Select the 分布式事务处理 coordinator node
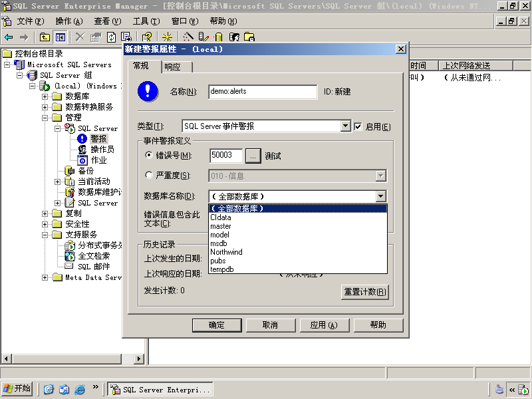Image resolution: width=532 pixels, height=399 pixels. pos(100,245)
